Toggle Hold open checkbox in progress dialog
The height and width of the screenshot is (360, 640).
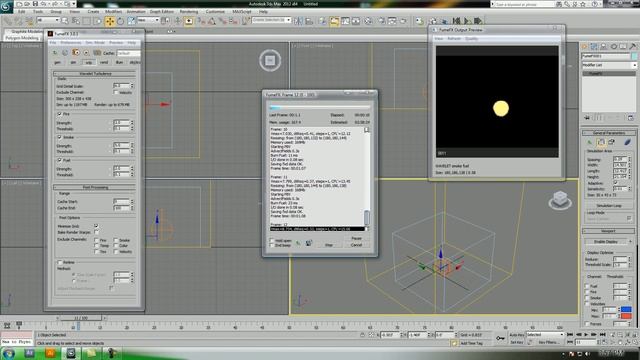coord(272,241)
